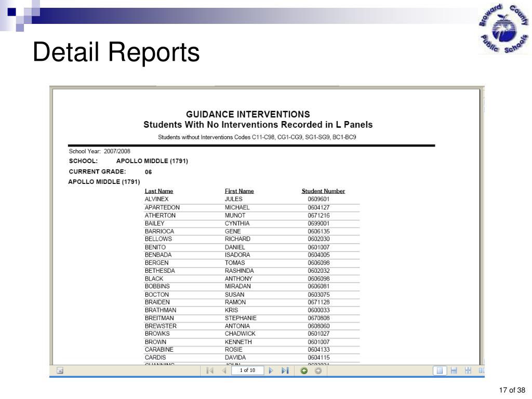
Task: Click the last name BENITO
Action: pyautogui.click(x=155, y=247)
